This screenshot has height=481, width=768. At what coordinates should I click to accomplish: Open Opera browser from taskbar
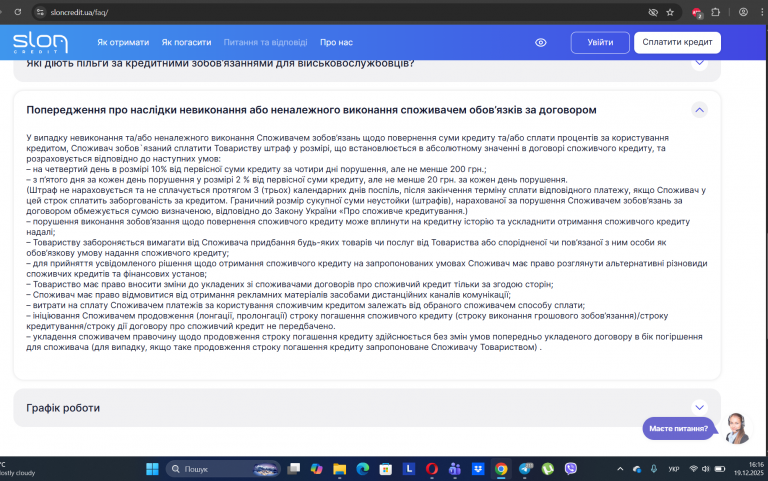[x=432, y=469]
